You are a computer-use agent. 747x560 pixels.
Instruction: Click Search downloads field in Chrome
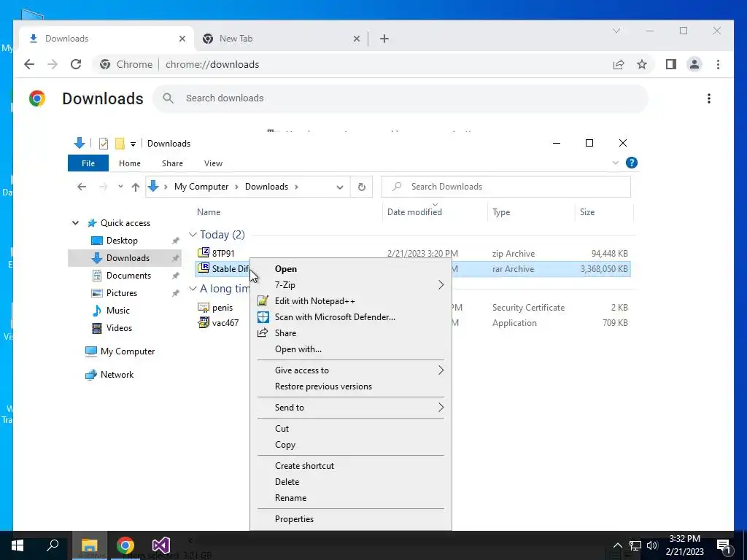point(400,98)
